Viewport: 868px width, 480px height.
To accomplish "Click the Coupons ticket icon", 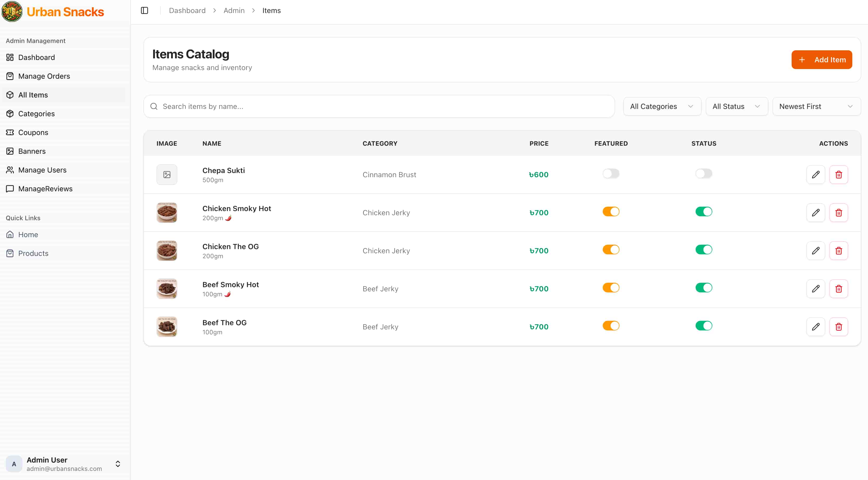I will click(10, 132).
